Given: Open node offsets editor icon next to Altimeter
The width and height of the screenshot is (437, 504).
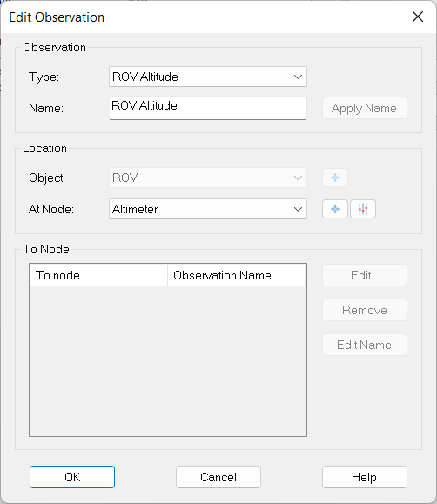Looking at the screenshot, I should pyautogui.click(x=363, y=209).
